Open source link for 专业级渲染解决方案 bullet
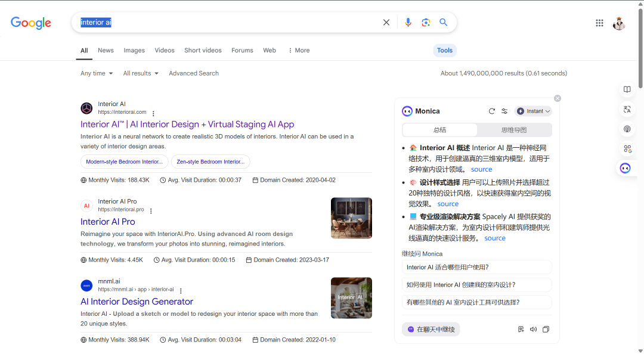 tap(495, 238)
